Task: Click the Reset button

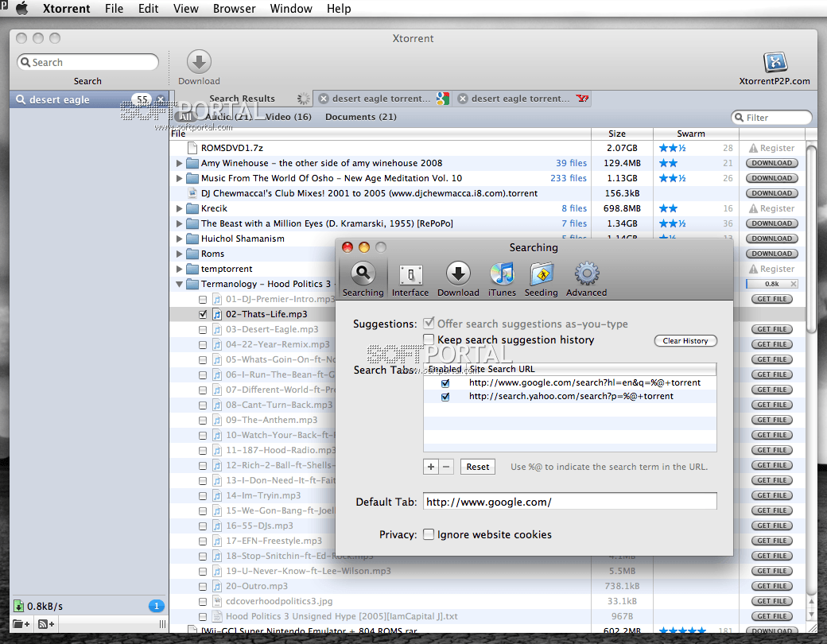Action: [477, 467]
